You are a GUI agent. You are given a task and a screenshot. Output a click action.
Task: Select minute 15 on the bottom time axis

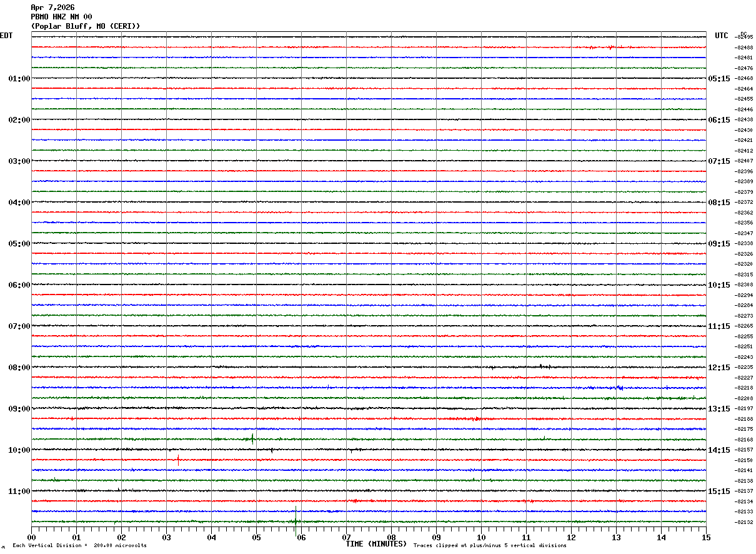[705, 537]
